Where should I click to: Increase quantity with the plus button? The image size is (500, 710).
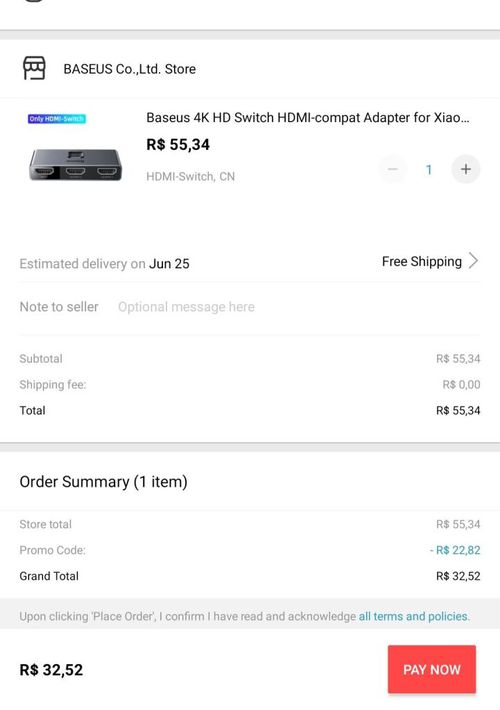(x=466, y=169)
